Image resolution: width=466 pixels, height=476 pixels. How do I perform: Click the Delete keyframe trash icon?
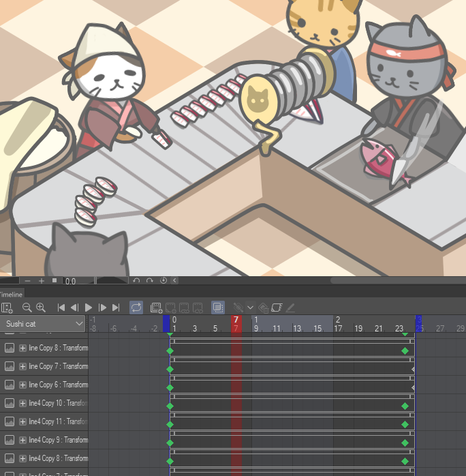263,308
